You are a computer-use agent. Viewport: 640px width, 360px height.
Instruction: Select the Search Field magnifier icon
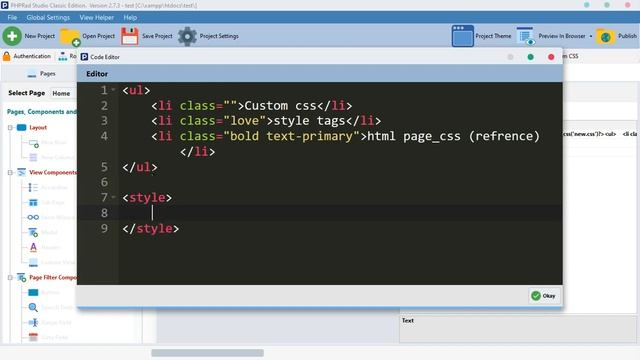pyautogui.click(x=33, y=307)
